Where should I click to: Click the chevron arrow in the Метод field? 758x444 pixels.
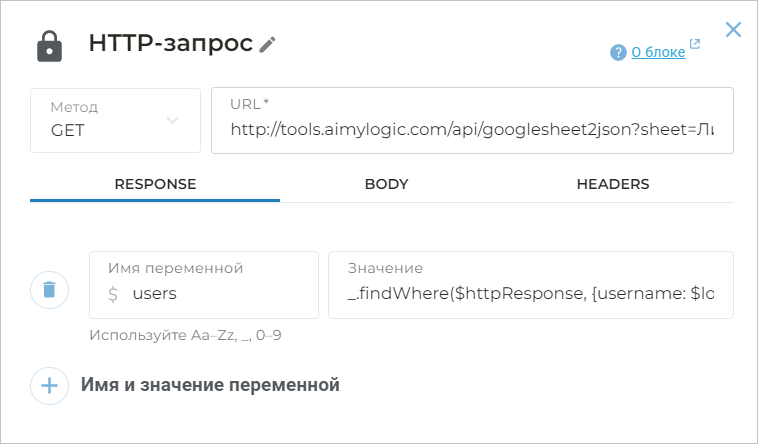click(x=172, y=120)
